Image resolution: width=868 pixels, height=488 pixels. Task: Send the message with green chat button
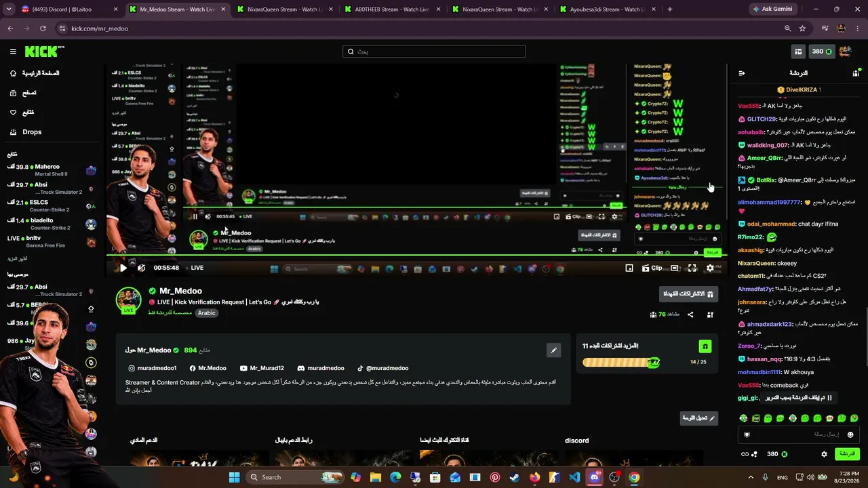click(847, 454)
